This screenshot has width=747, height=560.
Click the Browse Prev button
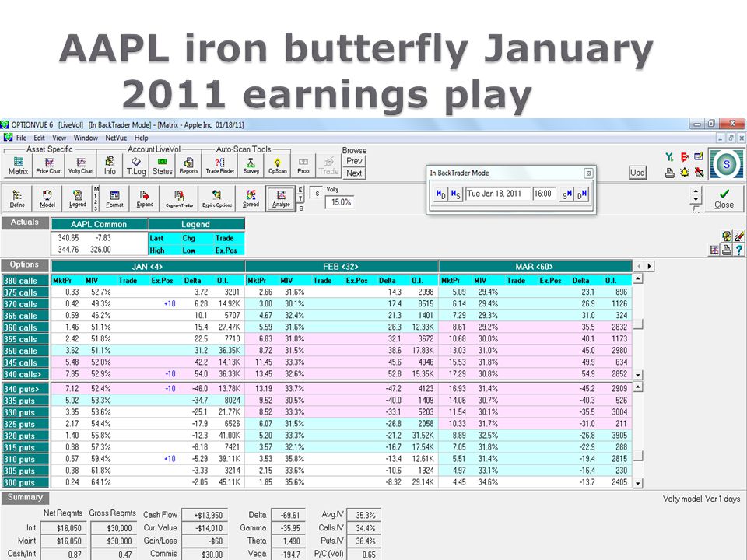tap(354, 161)
